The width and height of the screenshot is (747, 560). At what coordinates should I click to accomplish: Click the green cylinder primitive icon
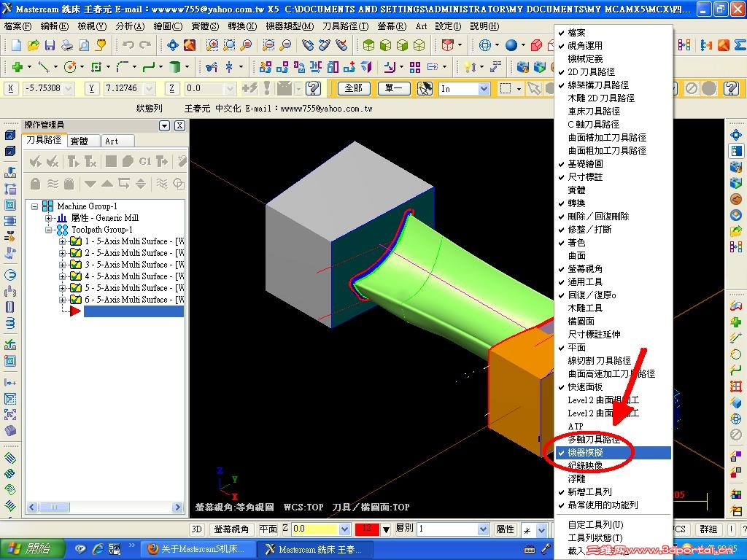[175, 67]
